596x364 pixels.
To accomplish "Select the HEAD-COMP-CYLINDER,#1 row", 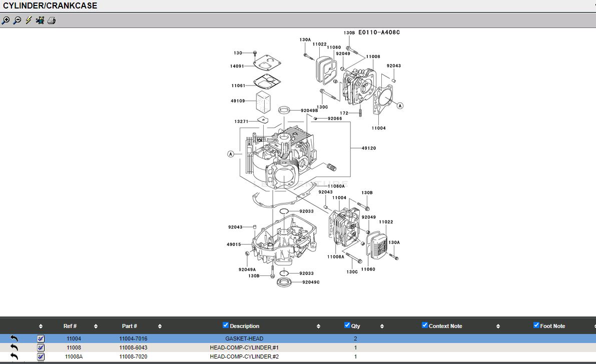I will 244,347.
